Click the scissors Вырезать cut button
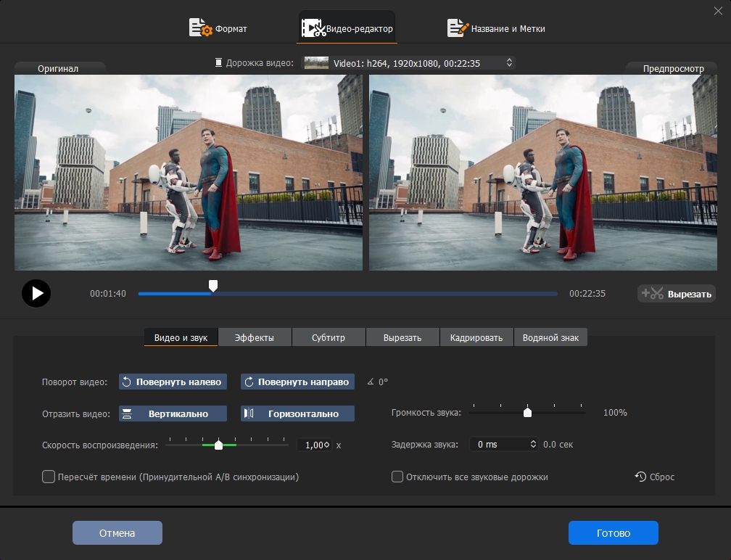Image resolution: width=731 pixels, height=560 pixels. coord(677,294)
